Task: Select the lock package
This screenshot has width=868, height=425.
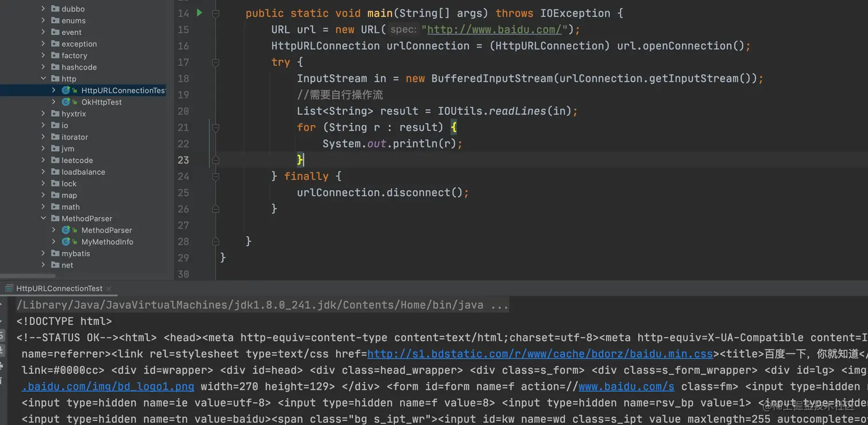Action: (69, 183)
